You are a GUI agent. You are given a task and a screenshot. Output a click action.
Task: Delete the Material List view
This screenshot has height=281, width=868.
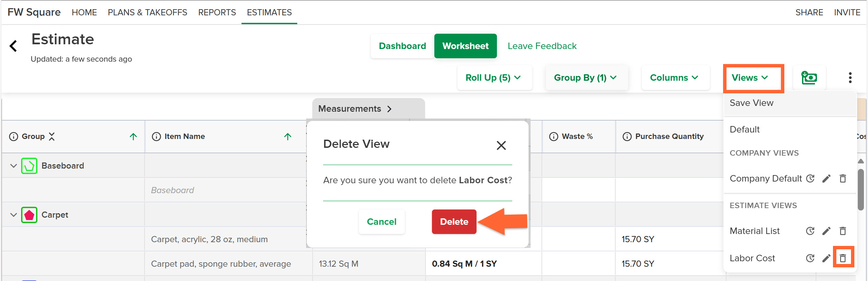(x=842, y=231)
